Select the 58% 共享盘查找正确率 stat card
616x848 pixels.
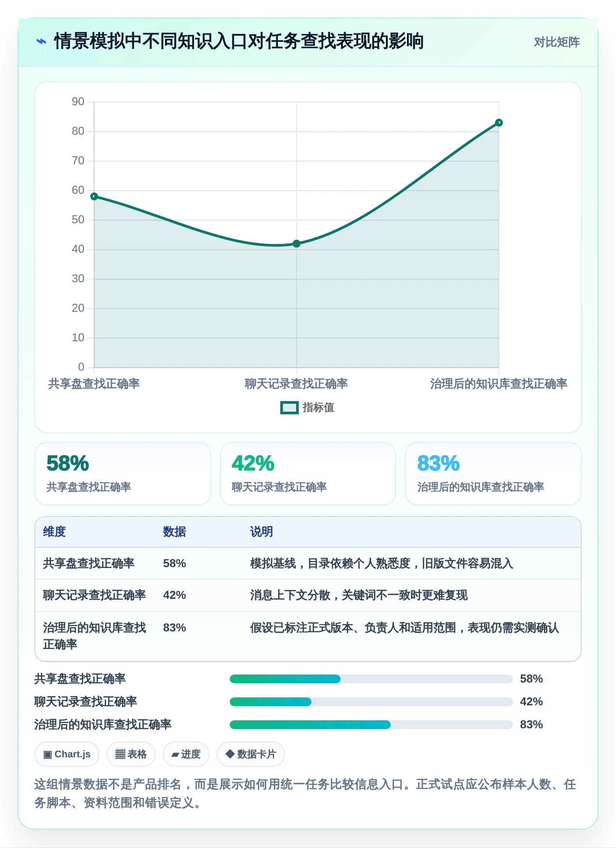coord(123,474)
